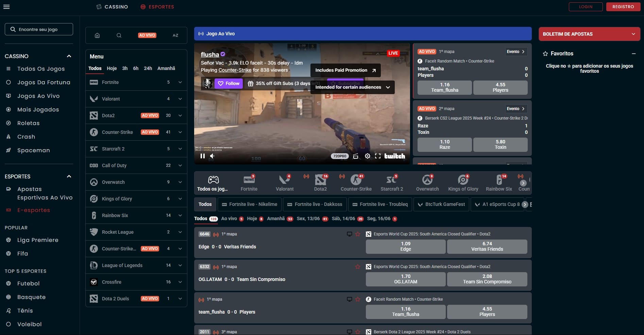Expand the League of Legends row

tap(180, 265)
